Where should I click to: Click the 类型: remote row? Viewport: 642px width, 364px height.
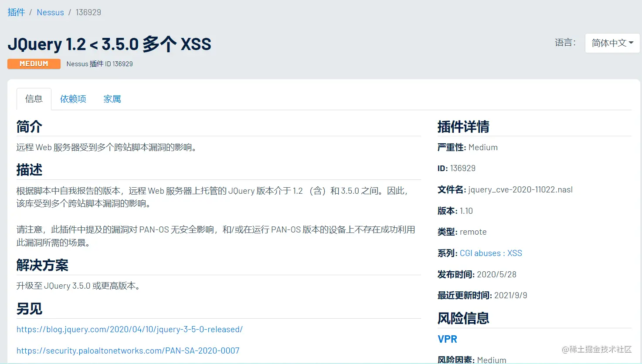(462, 232)
